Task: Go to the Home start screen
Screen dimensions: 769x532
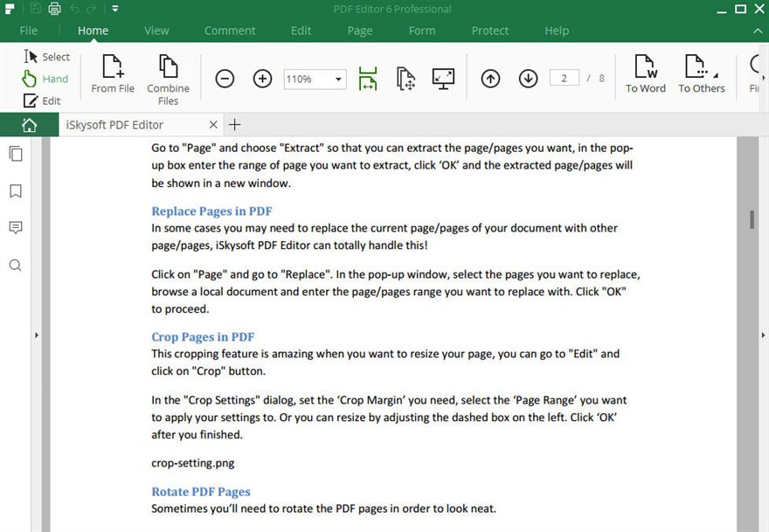Action: pyautogui.click(x=29, y=124)
